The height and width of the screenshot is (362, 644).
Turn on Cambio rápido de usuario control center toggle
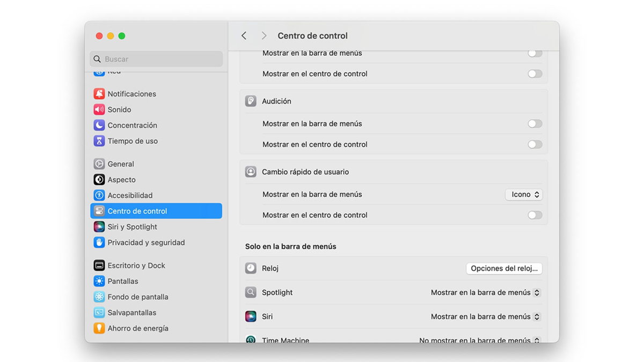(x=535, y=215)
